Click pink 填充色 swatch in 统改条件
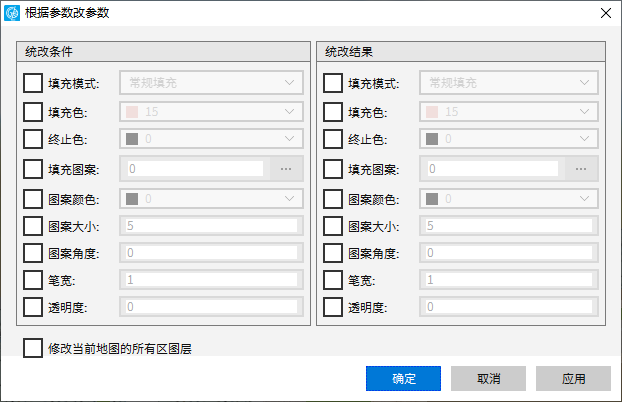 click(x=132, y=112)
